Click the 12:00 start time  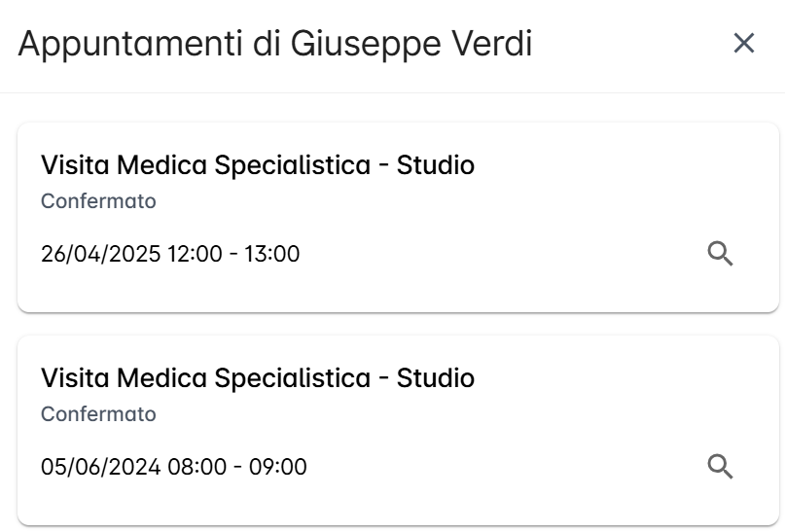pos(195,254)
